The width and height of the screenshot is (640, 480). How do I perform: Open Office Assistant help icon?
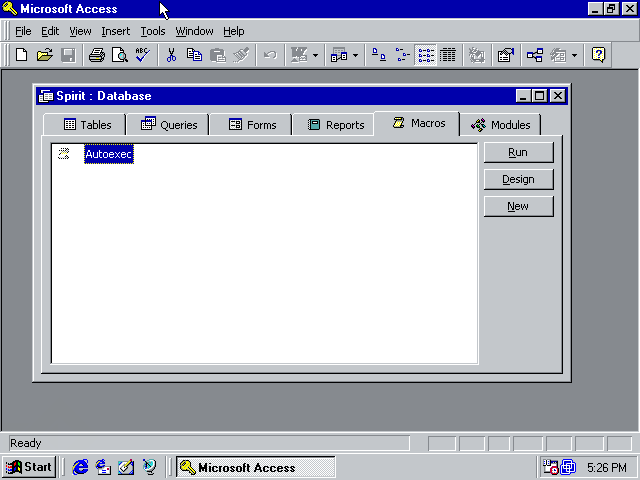(x=598, y=55)
